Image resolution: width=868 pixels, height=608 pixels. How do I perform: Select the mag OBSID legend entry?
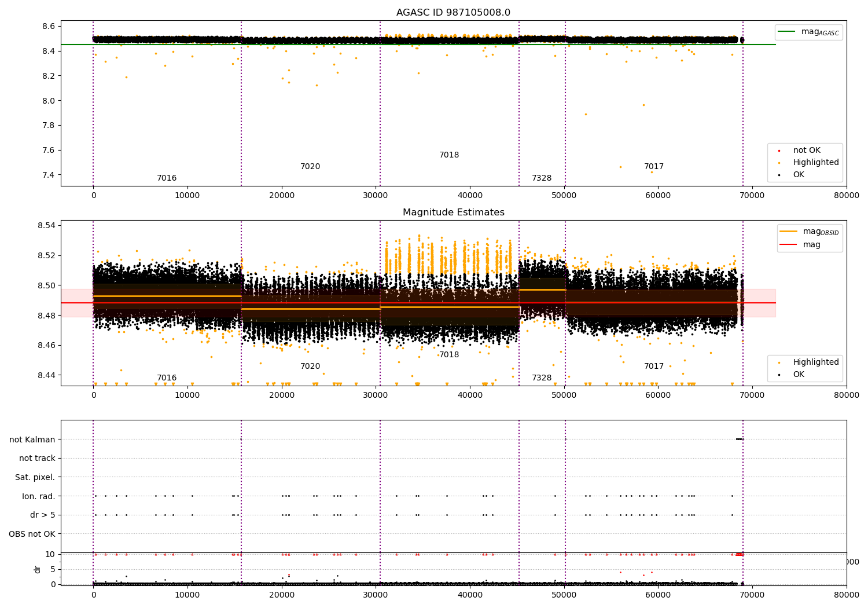(x=809, y=232)
